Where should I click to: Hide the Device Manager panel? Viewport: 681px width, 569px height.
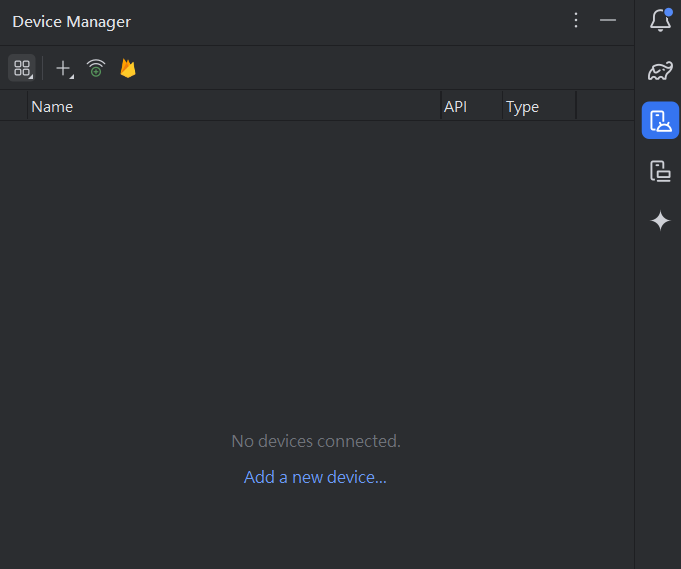click(x=608, y=21)
